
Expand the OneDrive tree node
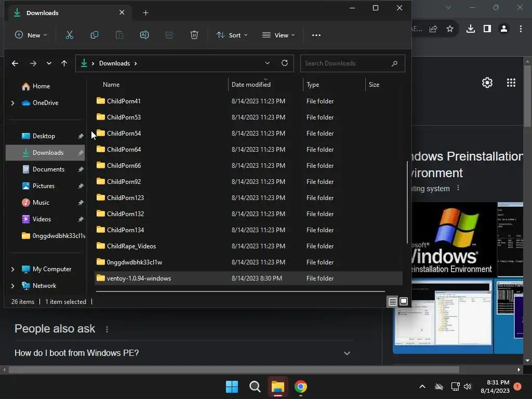tap(13, 103)
